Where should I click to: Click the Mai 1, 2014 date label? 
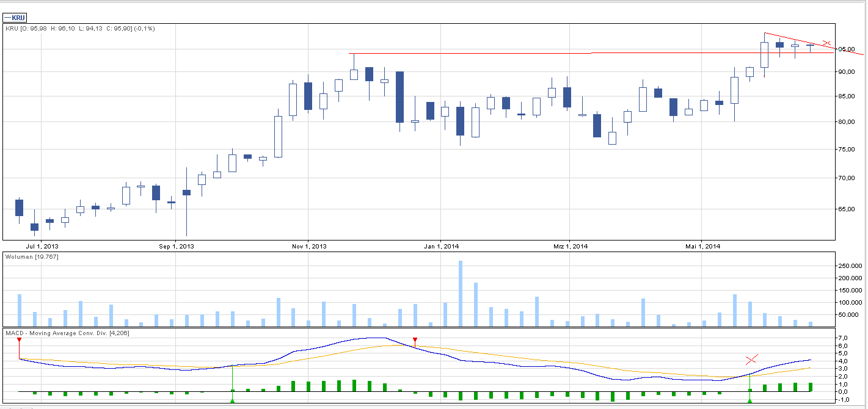coord(702,247)
